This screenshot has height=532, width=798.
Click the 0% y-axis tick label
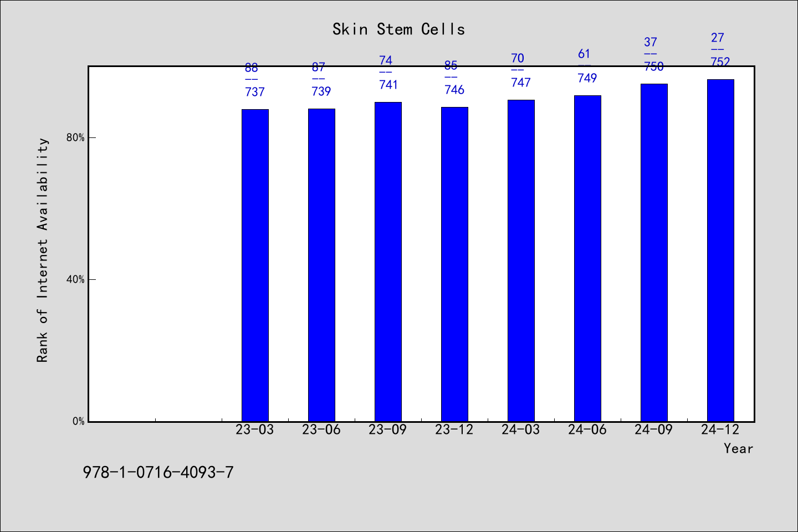[x=78, y=421]
